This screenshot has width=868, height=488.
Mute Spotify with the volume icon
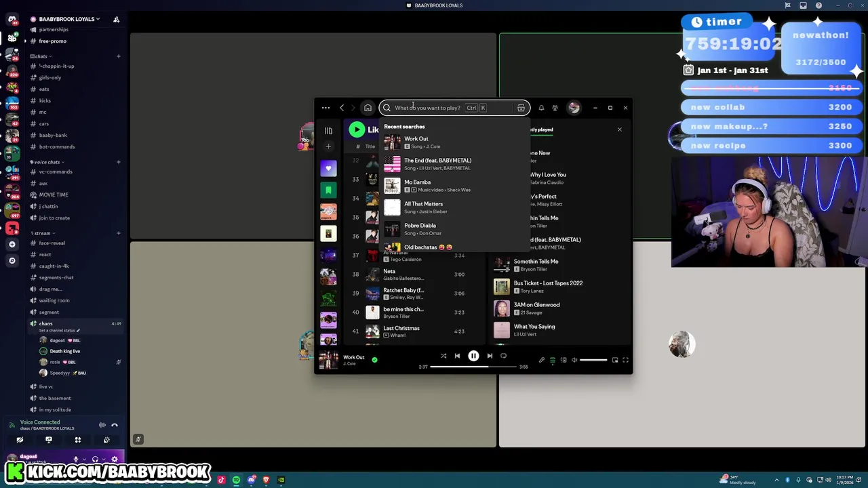pos(574,360)
